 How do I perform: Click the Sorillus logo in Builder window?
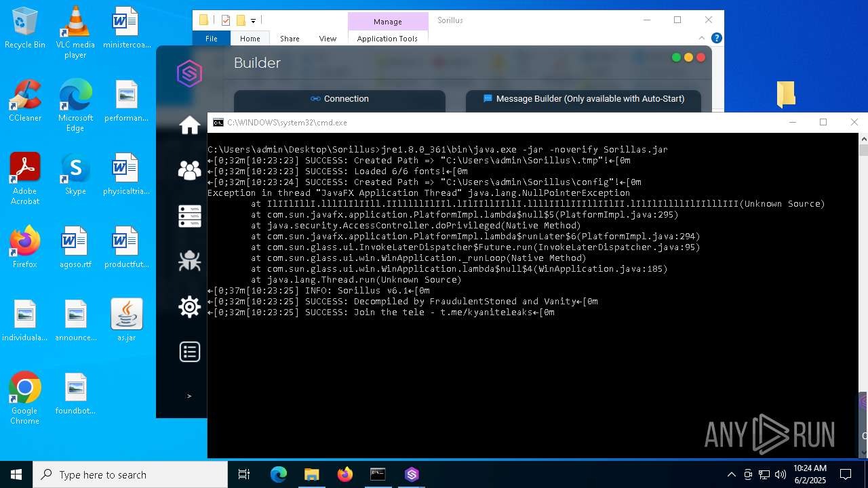[189, 73]
